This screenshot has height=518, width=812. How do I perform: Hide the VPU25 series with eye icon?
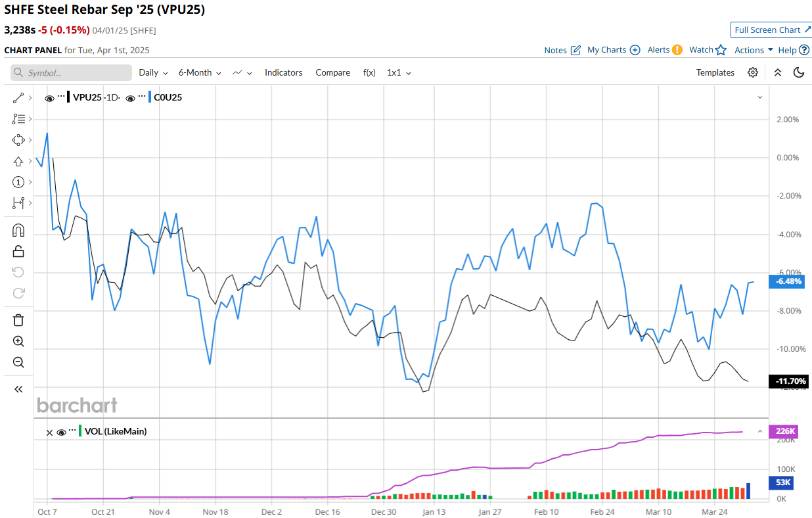49,98
